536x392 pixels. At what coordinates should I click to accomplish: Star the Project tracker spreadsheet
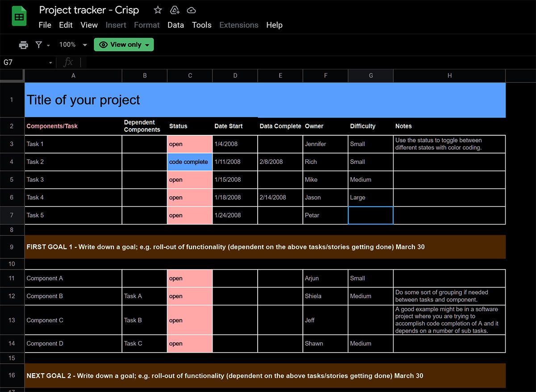pyautogui.click(x=157, y=10)
